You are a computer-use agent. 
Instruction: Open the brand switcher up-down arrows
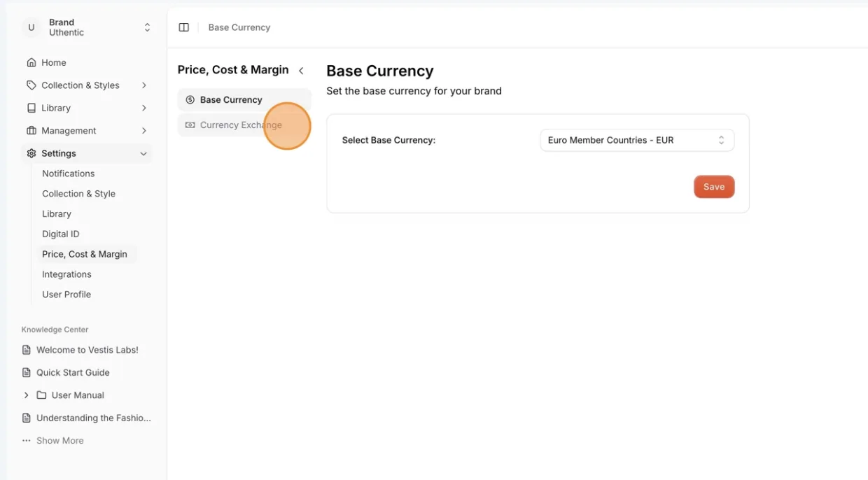tap(147, 28)
